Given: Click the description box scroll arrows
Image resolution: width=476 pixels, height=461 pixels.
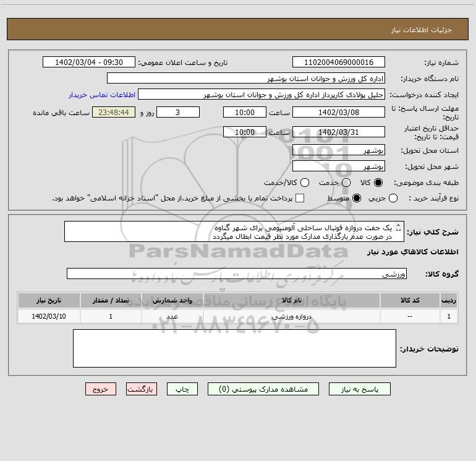Looking at the screenshot, I should 399,227.
